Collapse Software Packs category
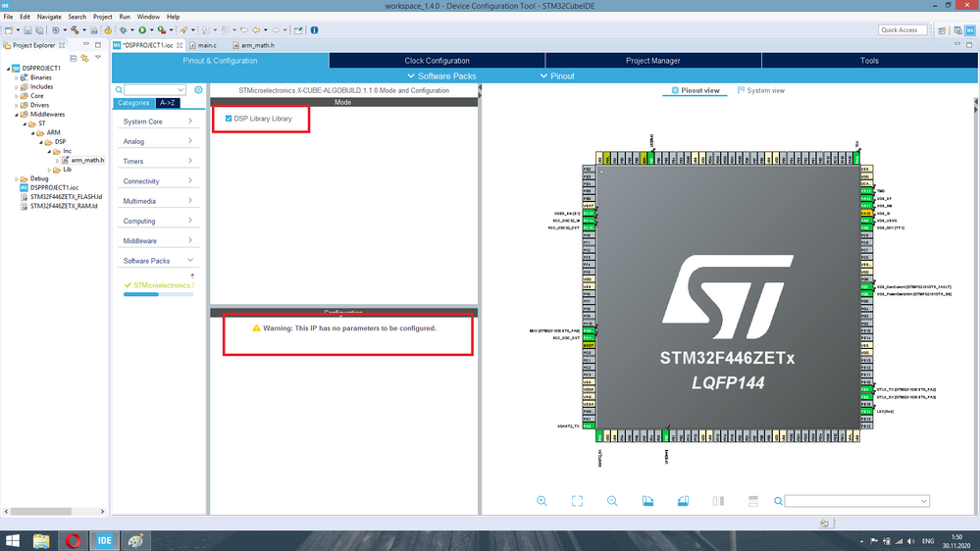 point(158,261)
